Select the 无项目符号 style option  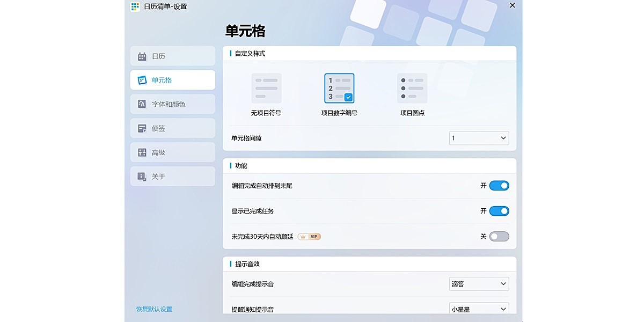pyautogui.click(x=266, y=87)
